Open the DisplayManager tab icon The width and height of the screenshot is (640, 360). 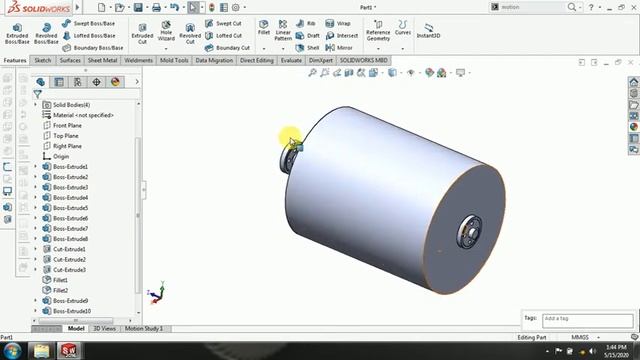115,82
